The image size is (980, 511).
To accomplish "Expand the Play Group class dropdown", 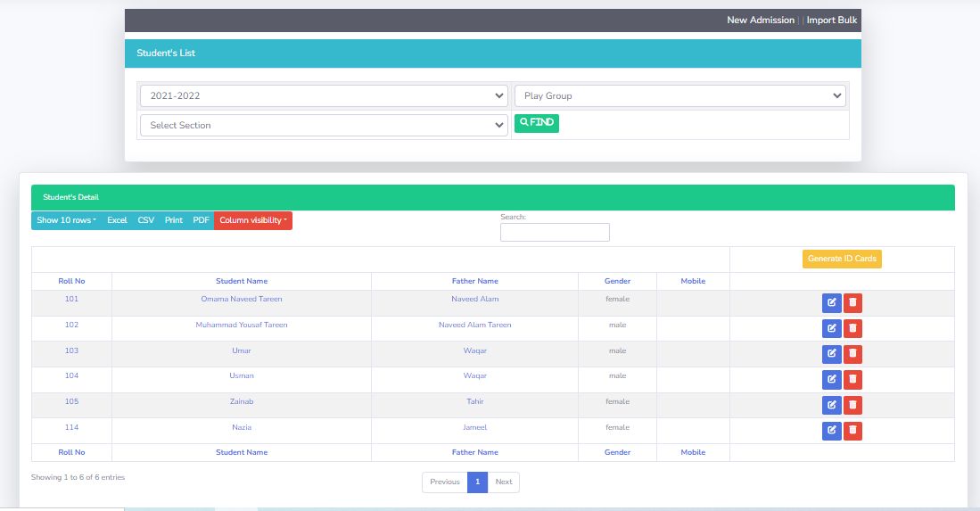I will tap(679, 95).
